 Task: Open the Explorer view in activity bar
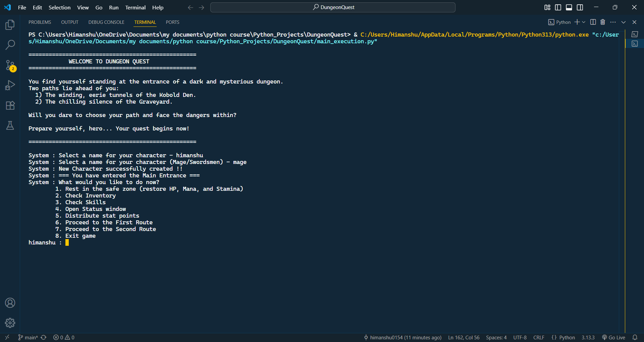tap(10, 25)
